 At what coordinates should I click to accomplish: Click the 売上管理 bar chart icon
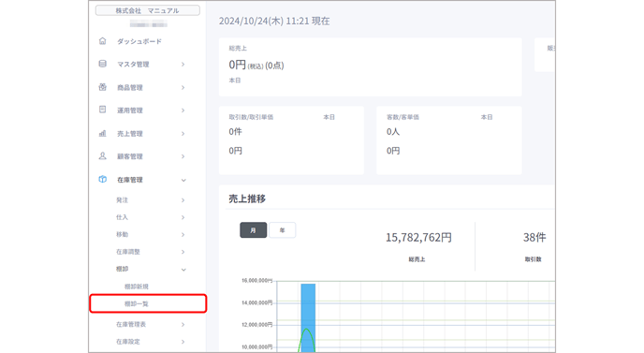[x=103, y=133]
